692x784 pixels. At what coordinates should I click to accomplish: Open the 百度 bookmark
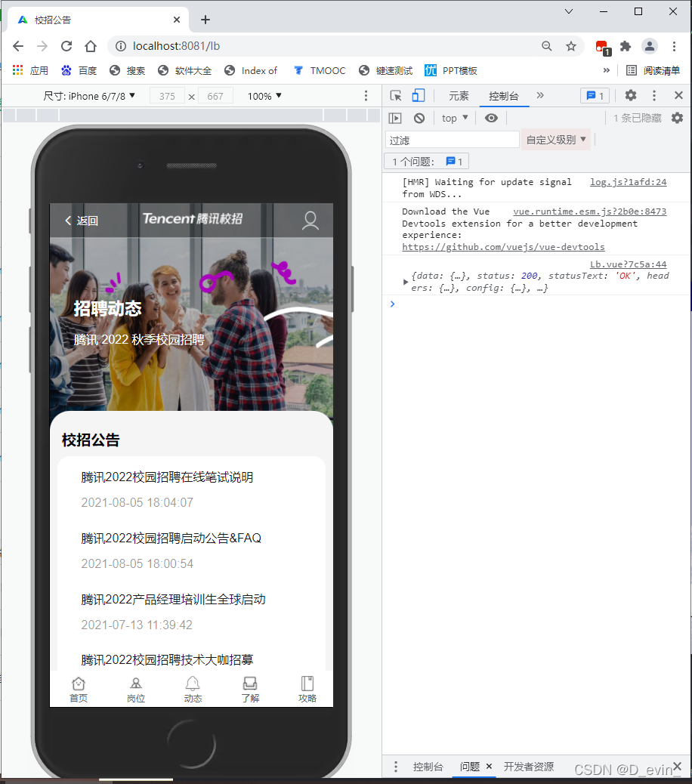coord(79,70)
